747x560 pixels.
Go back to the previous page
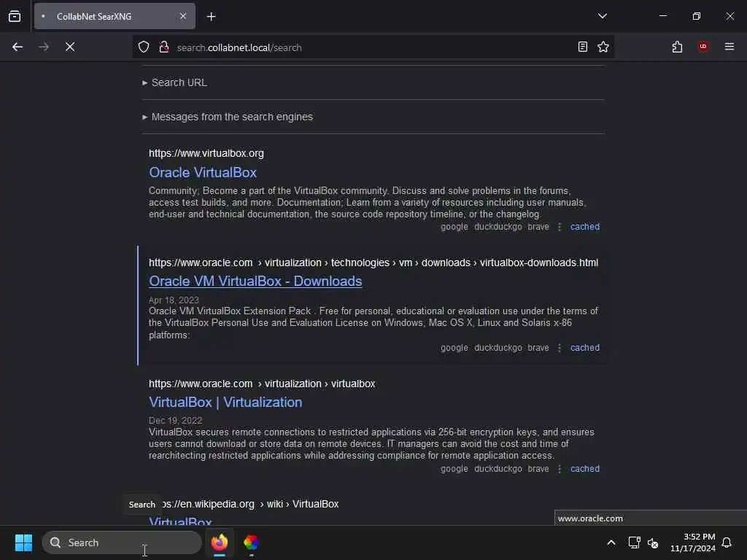[18, 47]
